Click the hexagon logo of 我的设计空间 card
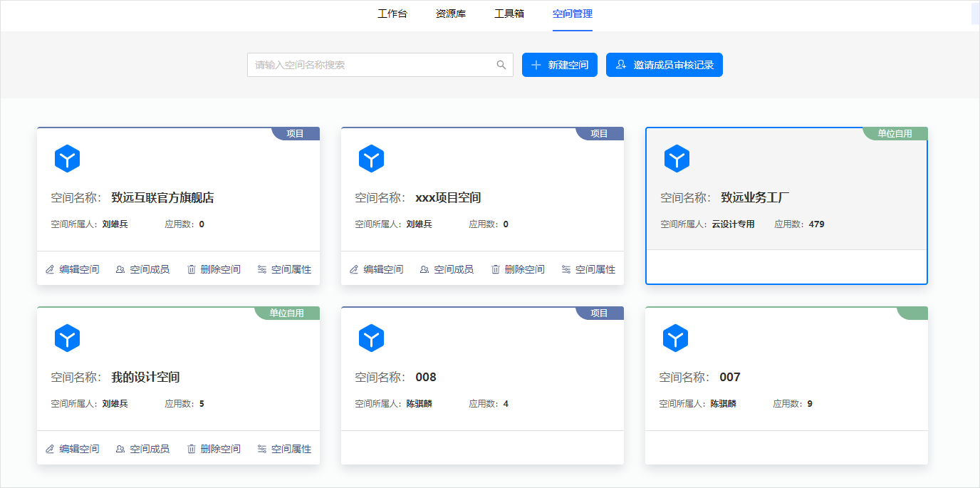Viewport: 980px width, 488px height. 67,338
